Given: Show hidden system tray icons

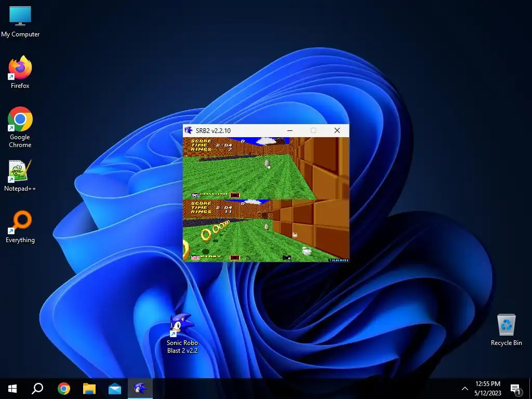Looking at the screenshot, I should (x=465, y=389).
